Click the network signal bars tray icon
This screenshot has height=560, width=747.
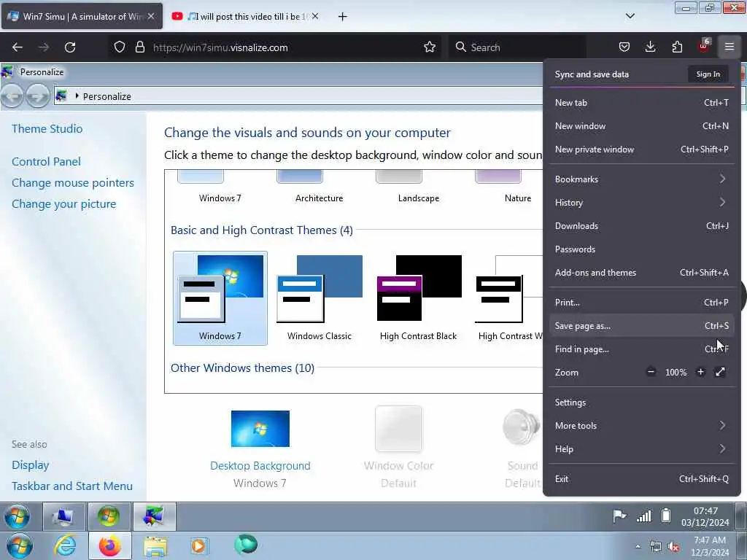[644, 516]
